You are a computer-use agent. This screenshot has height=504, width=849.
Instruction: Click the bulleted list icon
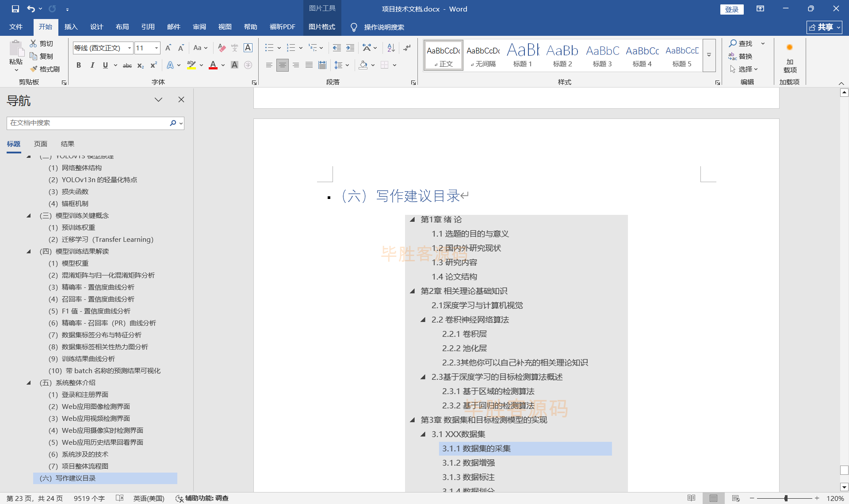click(x=269, y=48)
